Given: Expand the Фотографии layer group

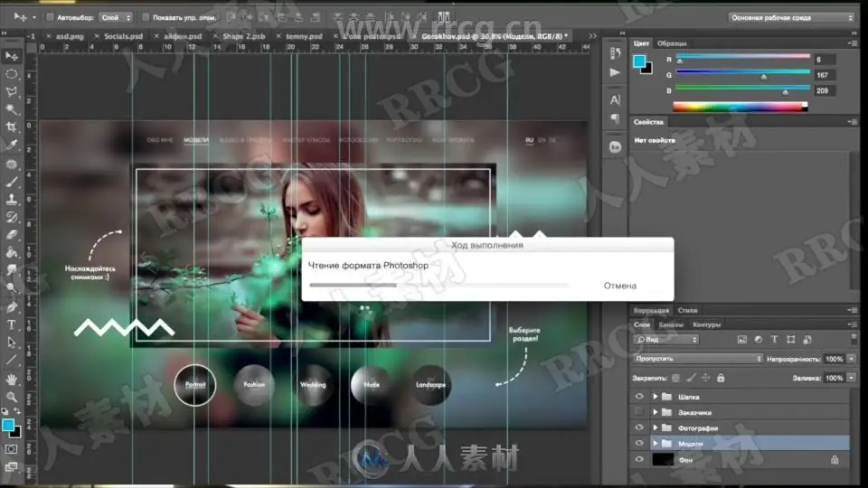Looking at the screenshot, I should pos(655,427).
